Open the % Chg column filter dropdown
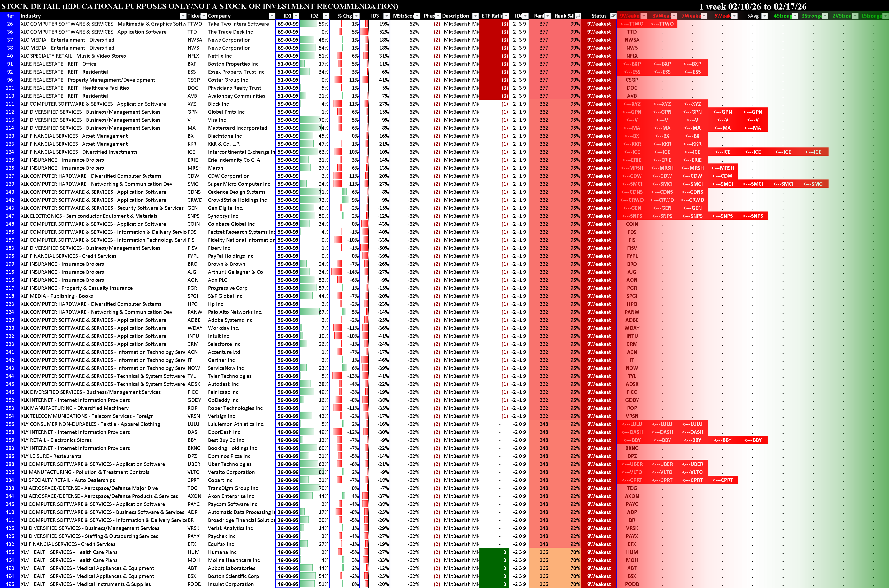 (356, 16)
